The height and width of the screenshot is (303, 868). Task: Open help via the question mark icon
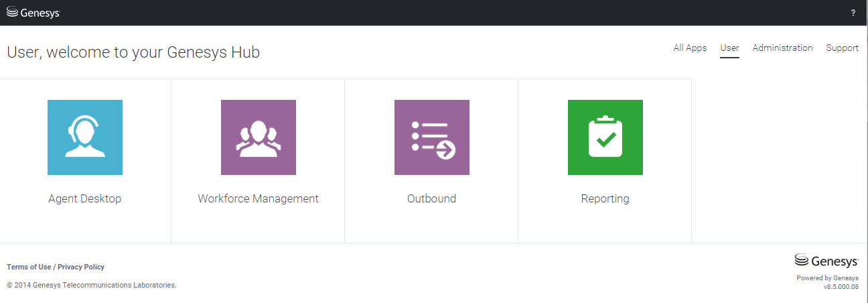853,13
